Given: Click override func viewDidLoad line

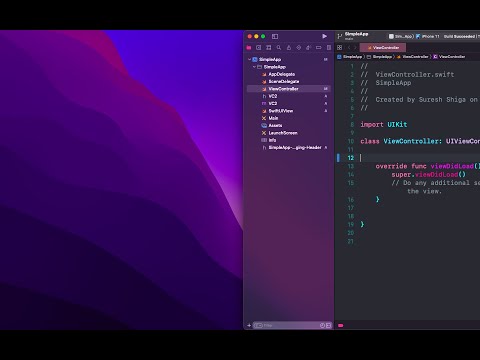Looking at the screenshot, I should 428,166.
